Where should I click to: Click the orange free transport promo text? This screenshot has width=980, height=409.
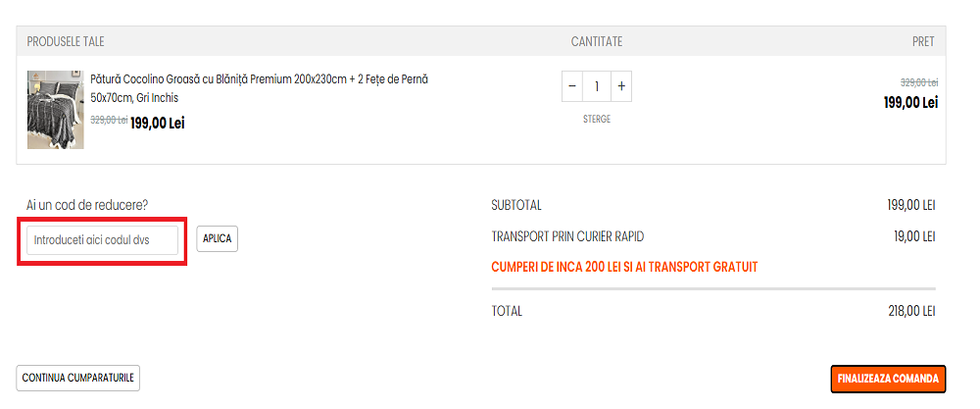(624, 267)
